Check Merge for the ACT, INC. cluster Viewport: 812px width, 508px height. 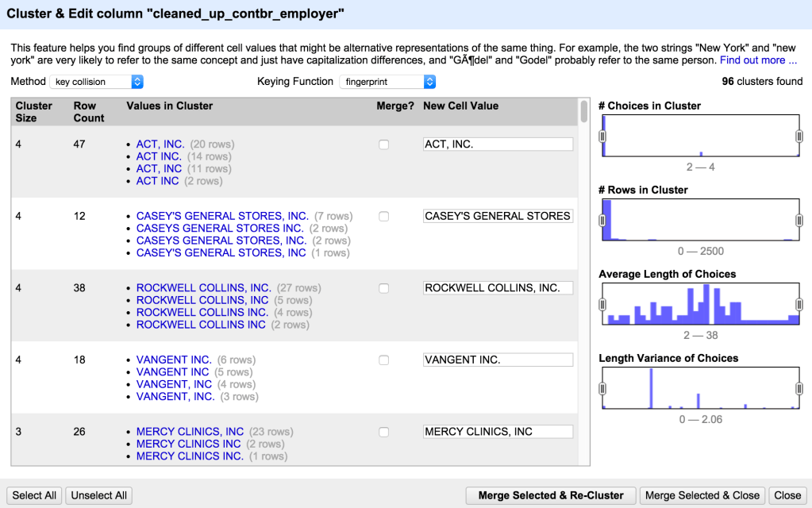click(383, 144)
